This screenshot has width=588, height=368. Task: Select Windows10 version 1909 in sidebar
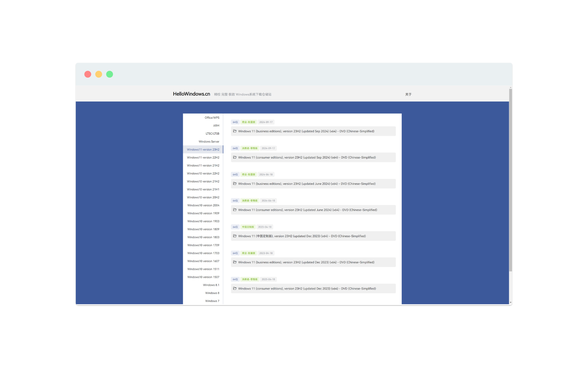point(203,213)
